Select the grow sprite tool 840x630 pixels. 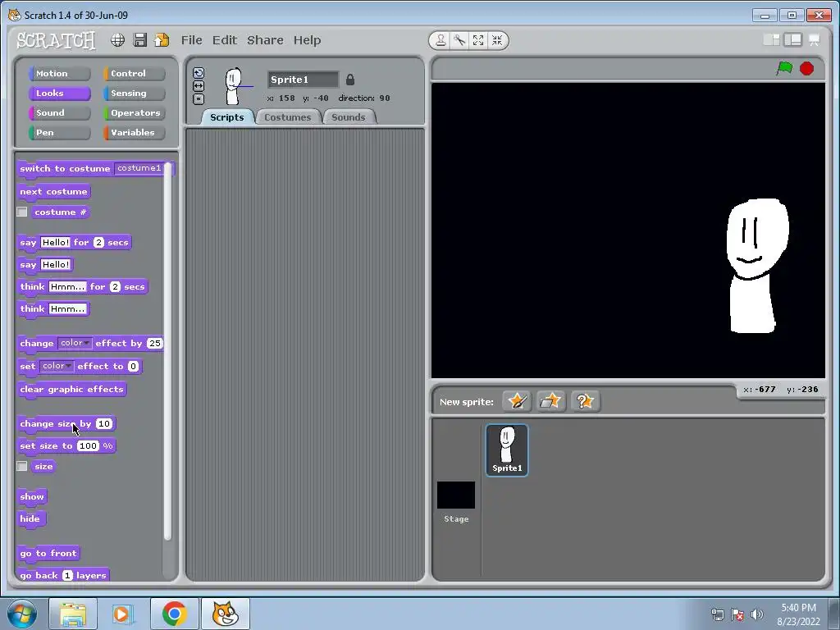(x=478, y=40)
